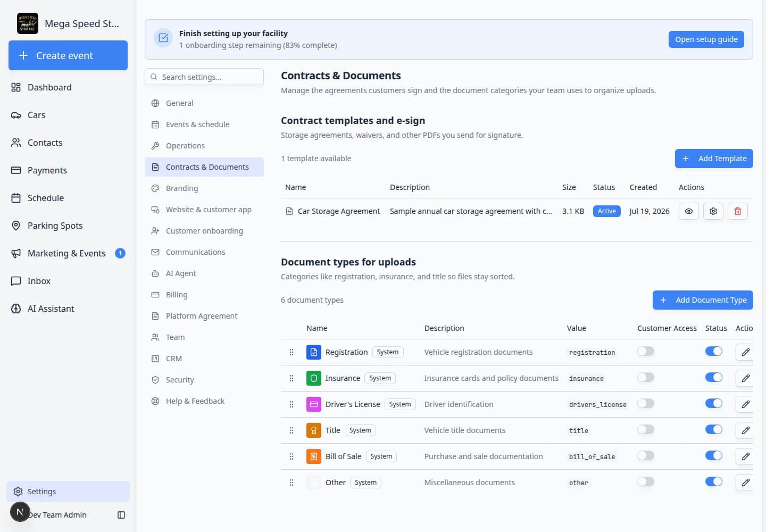Focus the Search settings field
766x532 pixels.
click(204, 77)
